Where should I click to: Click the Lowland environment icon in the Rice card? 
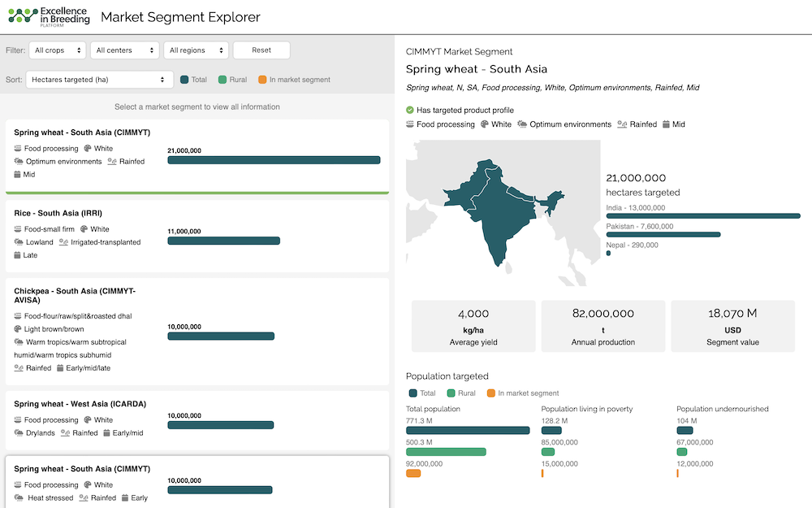[19, 242]
